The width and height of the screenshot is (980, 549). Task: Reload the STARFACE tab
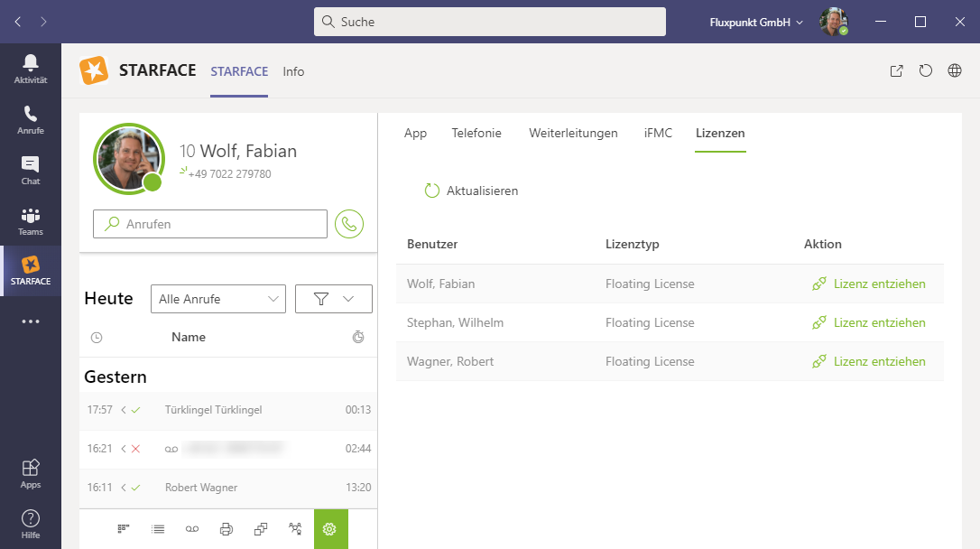pos(926,70)
